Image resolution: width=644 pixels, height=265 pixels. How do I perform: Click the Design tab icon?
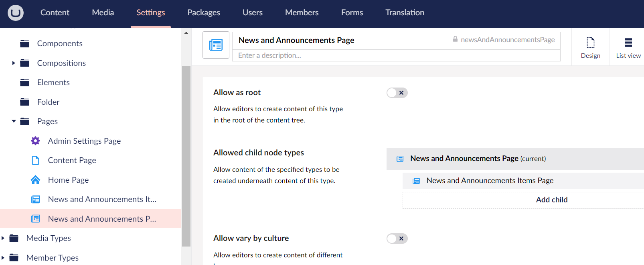[x=591, y=42]
